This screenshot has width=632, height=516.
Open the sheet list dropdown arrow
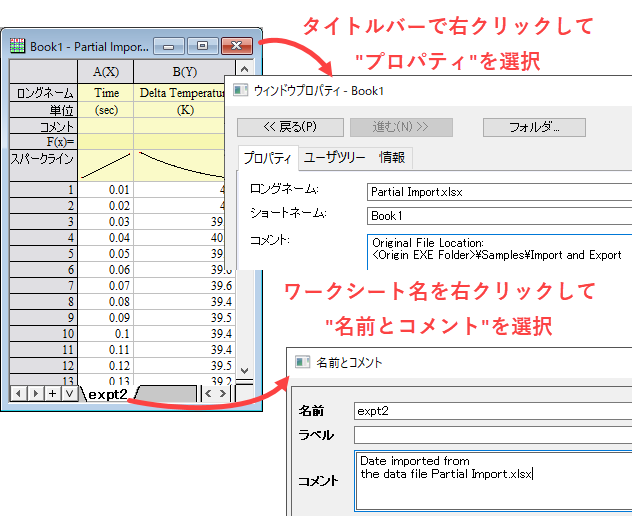point(69,393)
